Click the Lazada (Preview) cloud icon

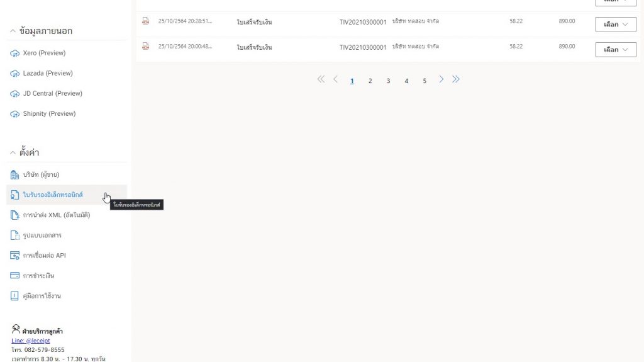[x=15, y=74]
